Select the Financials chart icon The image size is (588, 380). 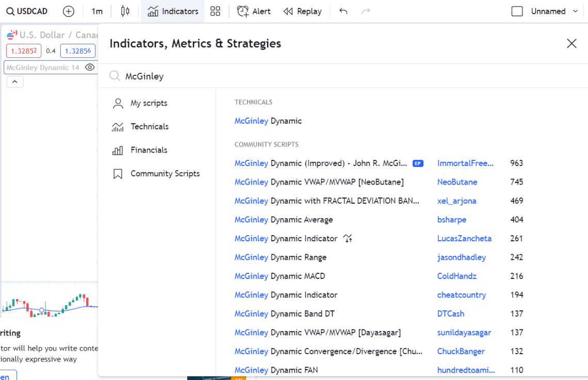pyautogui.click(x=118, y=150)
